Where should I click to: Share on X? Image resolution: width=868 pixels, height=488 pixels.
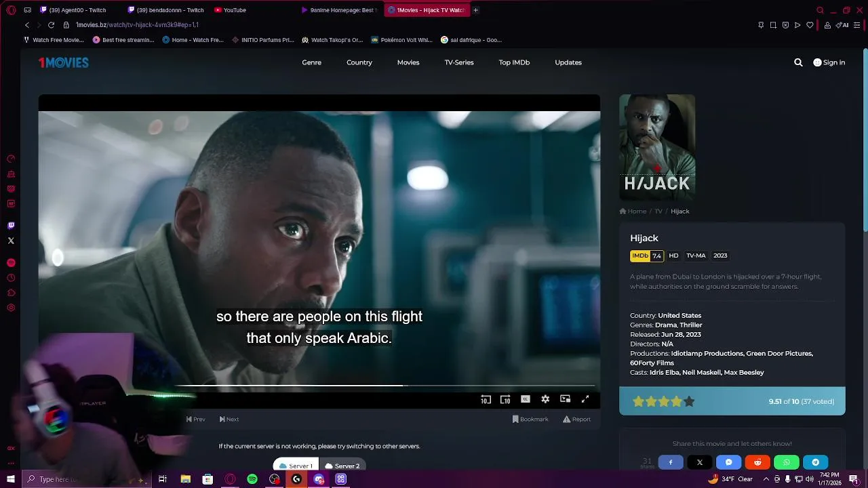pyautogui.click(x=700, y=462)
